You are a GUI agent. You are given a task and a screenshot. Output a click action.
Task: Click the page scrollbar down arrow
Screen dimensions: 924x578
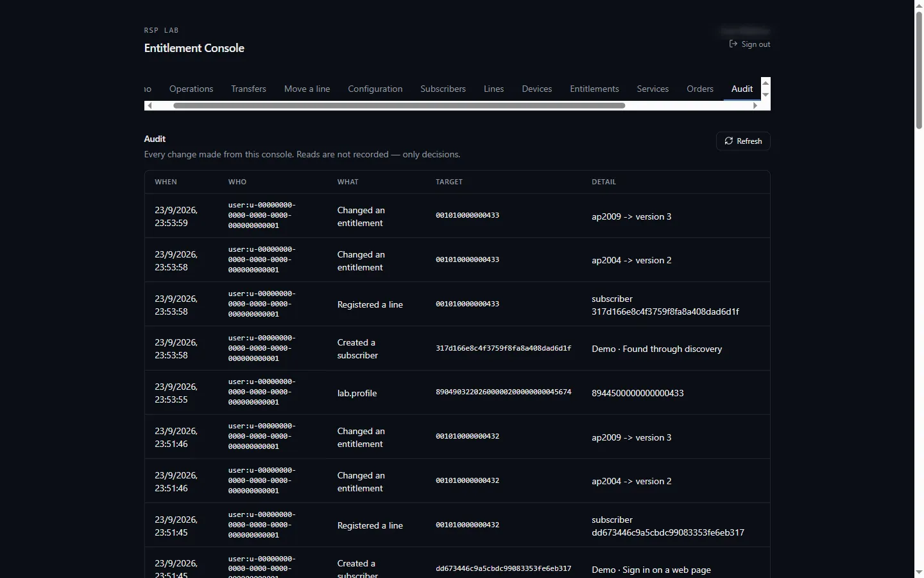point(919,572)
